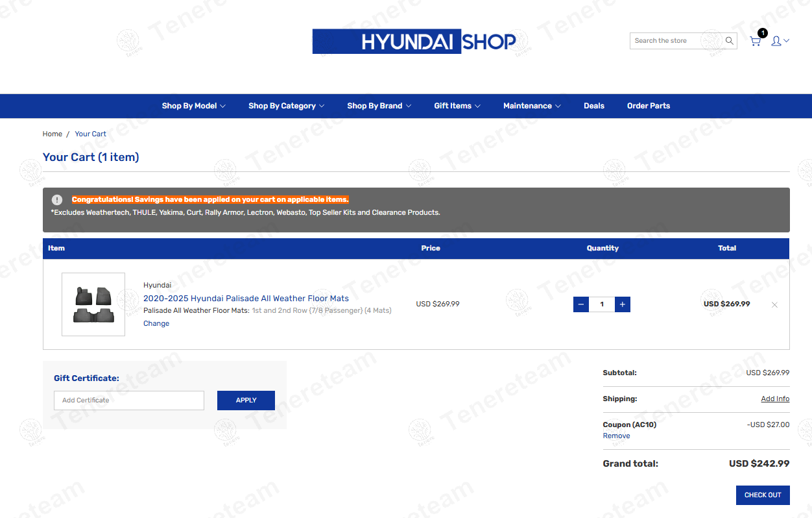Click the Subtotal USD $269.99 value
The width and height of the screenshot is (812, 518).
tap(768, 373)
